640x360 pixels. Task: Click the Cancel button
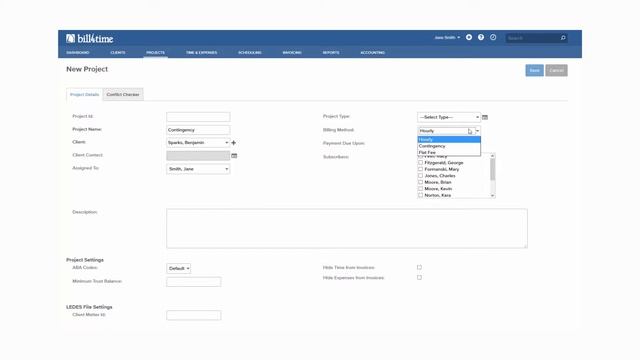click(556, 71)
